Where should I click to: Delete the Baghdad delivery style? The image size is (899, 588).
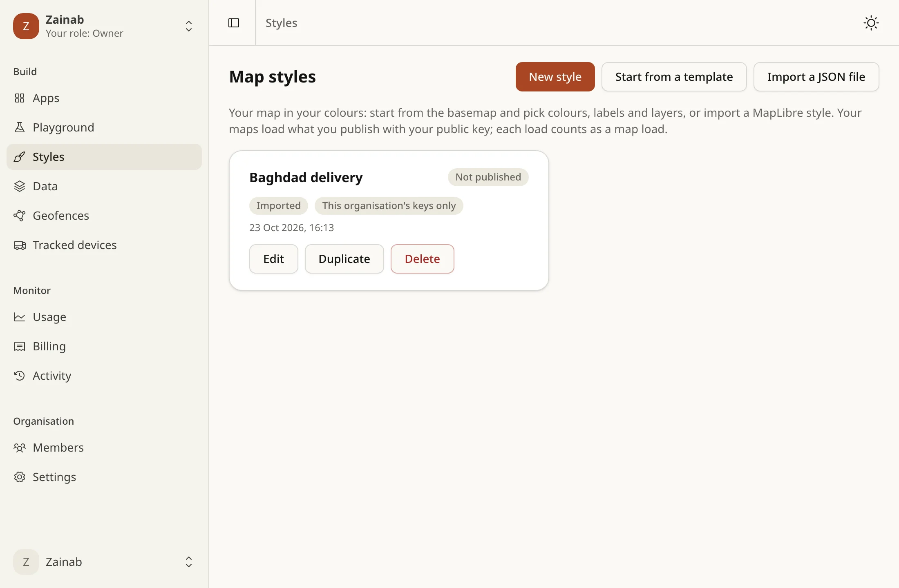[423, 259]
